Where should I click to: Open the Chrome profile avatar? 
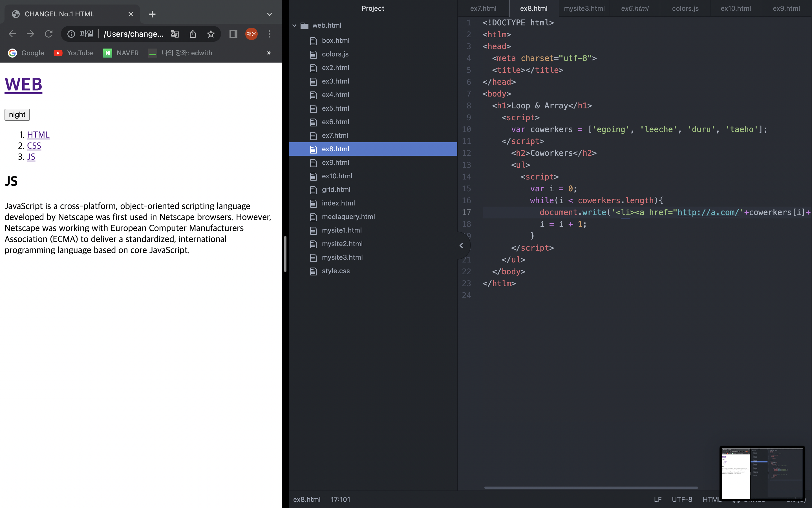[x=251, y=34]
